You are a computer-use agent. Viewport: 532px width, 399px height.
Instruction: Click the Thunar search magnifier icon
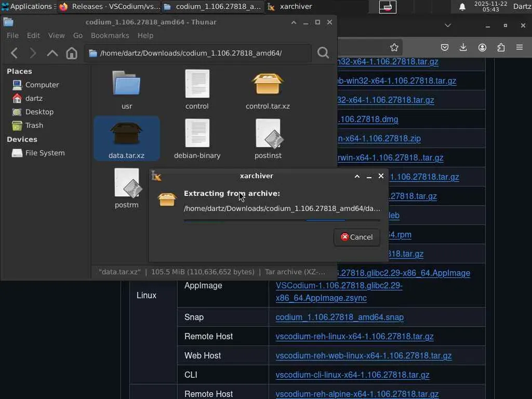(323, 53)
